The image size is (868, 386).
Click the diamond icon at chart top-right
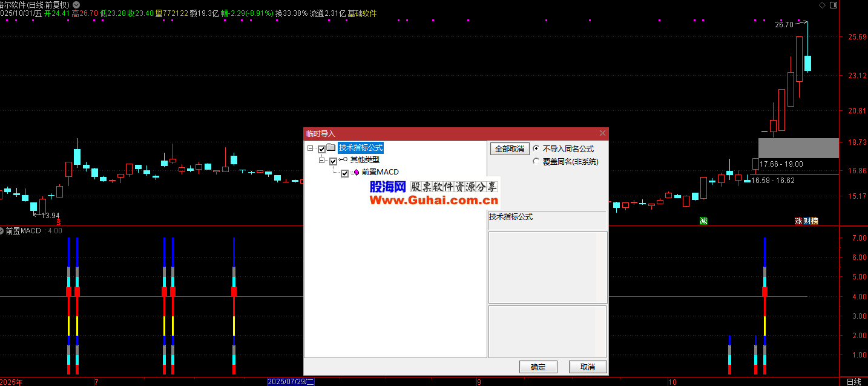pos(822,5)
